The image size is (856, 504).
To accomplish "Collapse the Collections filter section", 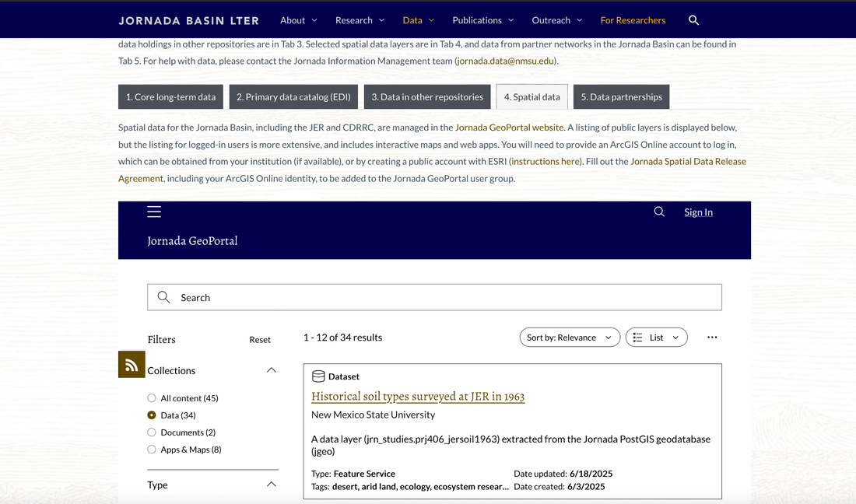I will (272, 370).
